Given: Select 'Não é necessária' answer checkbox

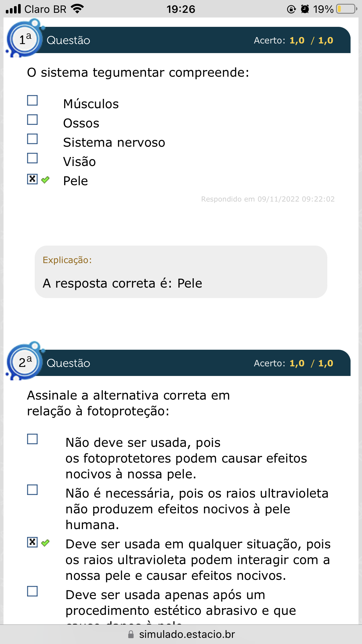Looking at the screenshot, I should [32, 490].
